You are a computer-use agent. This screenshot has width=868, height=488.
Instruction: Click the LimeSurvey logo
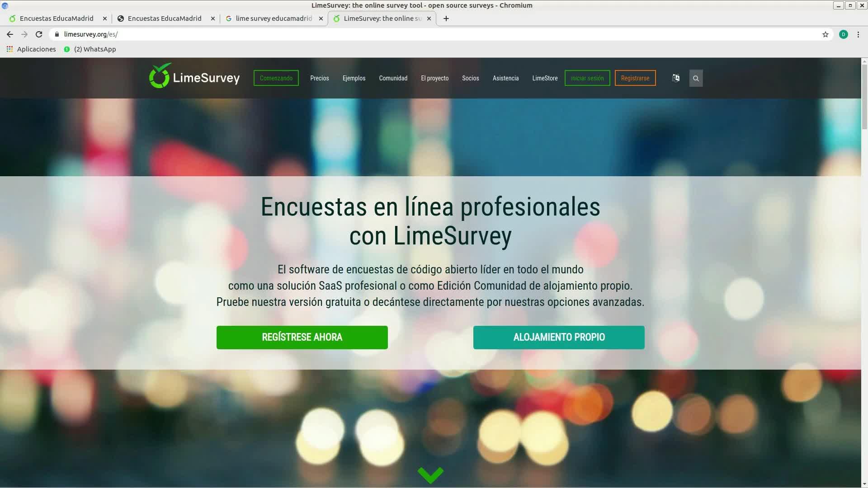coord(194,77)
